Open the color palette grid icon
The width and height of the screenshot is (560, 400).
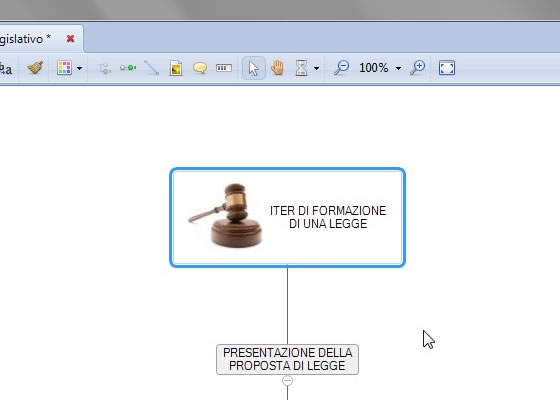coord(64,68)
